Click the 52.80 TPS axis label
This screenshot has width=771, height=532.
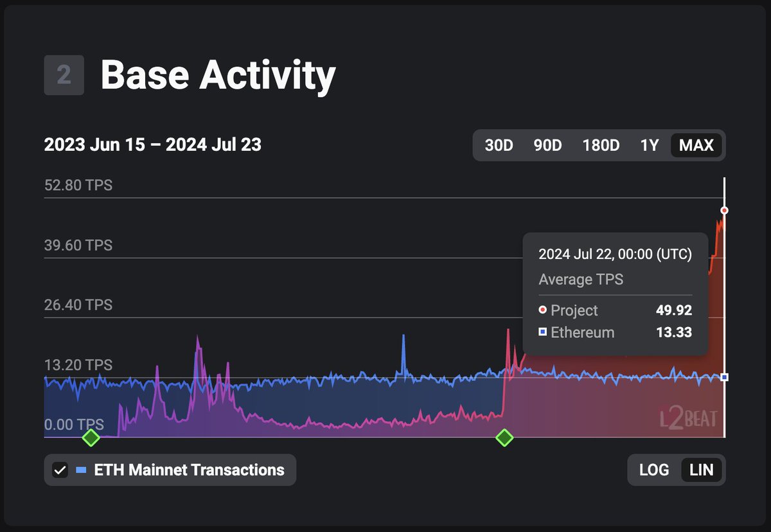[x=78, y=186]
